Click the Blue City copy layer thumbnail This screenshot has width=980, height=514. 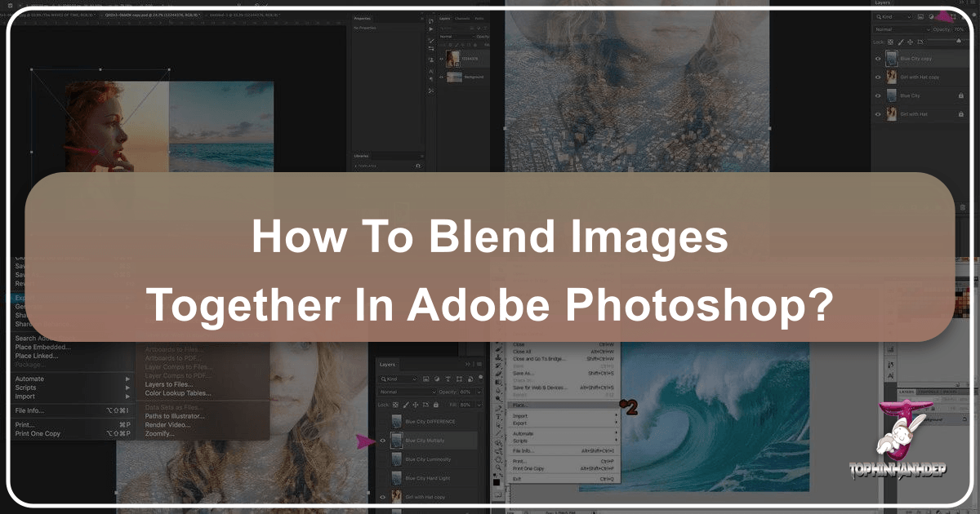point(892,58)
